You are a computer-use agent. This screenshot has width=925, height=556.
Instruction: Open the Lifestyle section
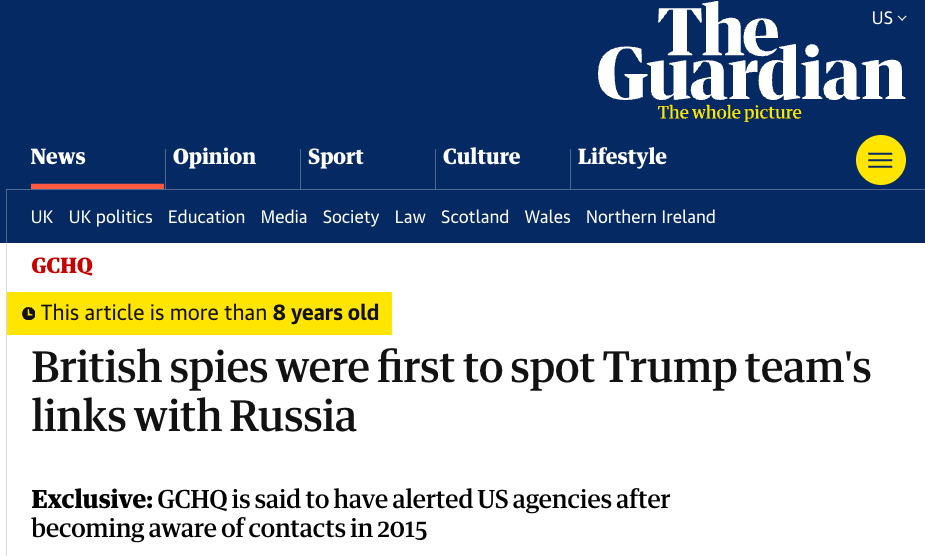621,157
